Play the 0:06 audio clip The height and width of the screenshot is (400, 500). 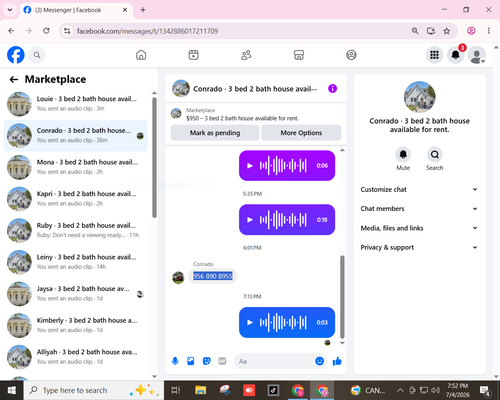[x=250, y=166]
